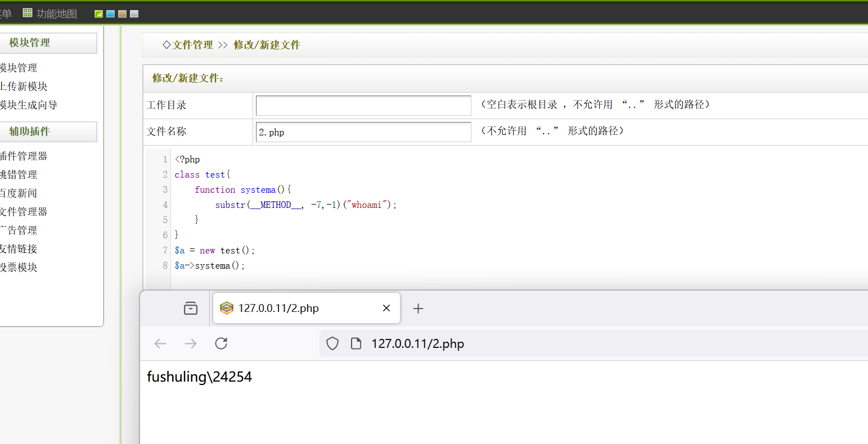
Task: Reload the 127.0.0.11/2.php page
Action: 221,343
